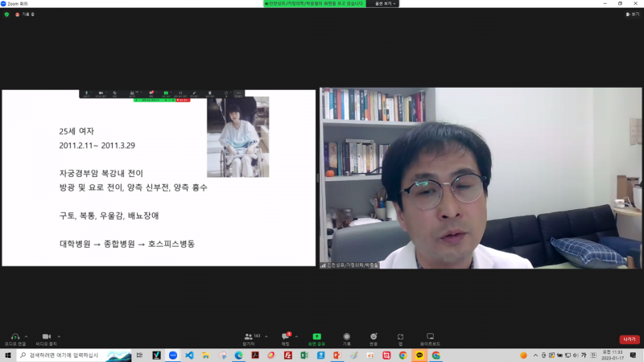The height and width of the screenshot is (362, 644).
Task: Click the record icon in Zoom toolbar
Action: click(x=346, y=336)
